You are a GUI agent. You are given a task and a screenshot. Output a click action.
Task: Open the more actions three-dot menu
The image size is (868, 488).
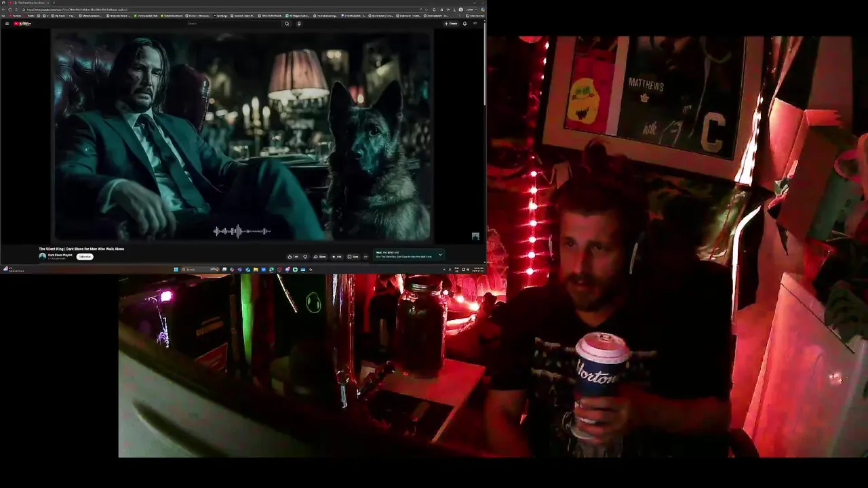[x=366, y=257]
